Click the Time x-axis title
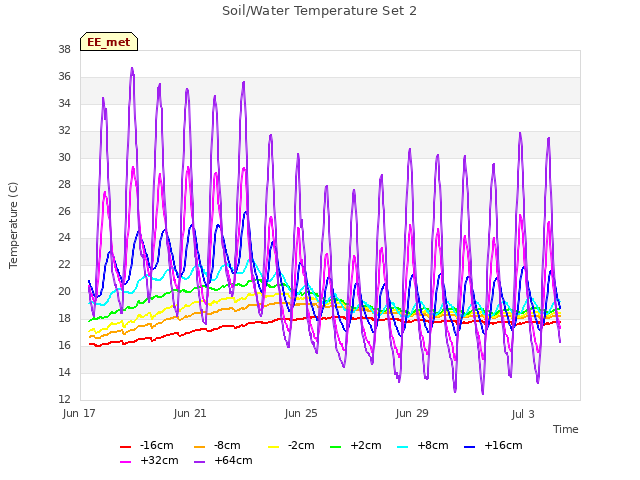 [x=565, y=429]
